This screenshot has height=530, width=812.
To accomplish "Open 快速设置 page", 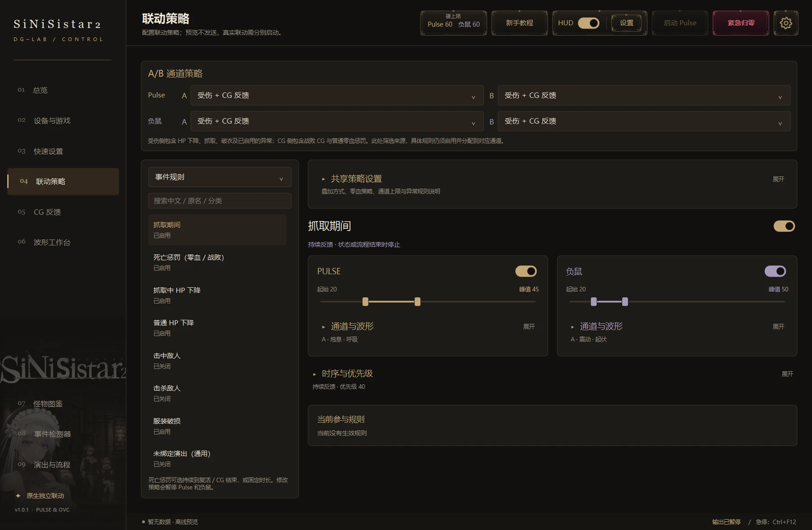I will pos(63,152).
